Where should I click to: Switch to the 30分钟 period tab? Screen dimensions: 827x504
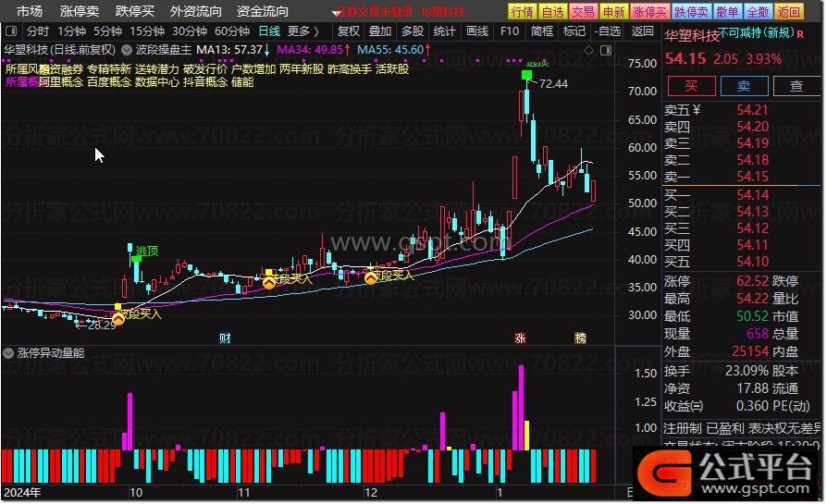[190, 31]
